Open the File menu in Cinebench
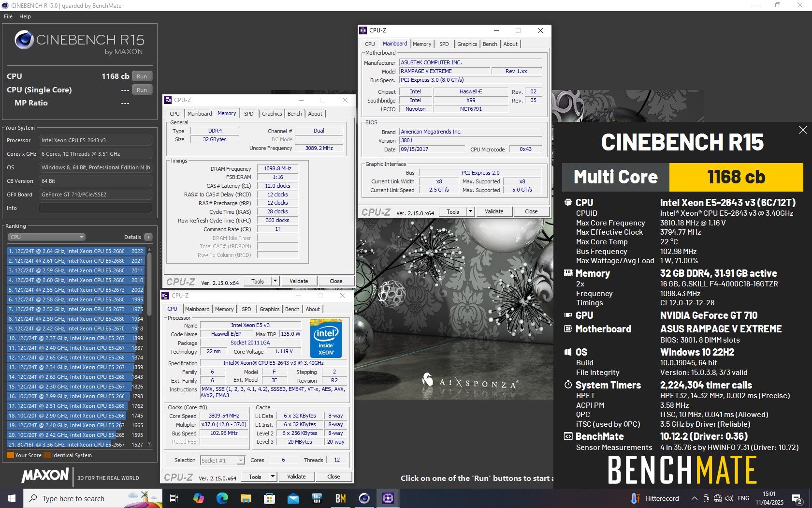Image resolution: width=812 pixels, height=508 pixels. tap(8, 16)
